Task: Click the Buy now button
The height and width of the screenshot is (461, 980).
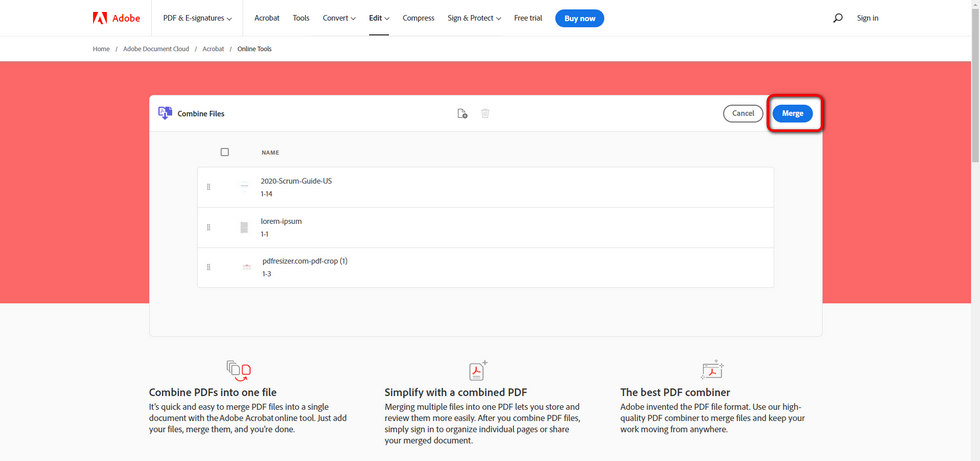Action: click(x=579, y=18)
